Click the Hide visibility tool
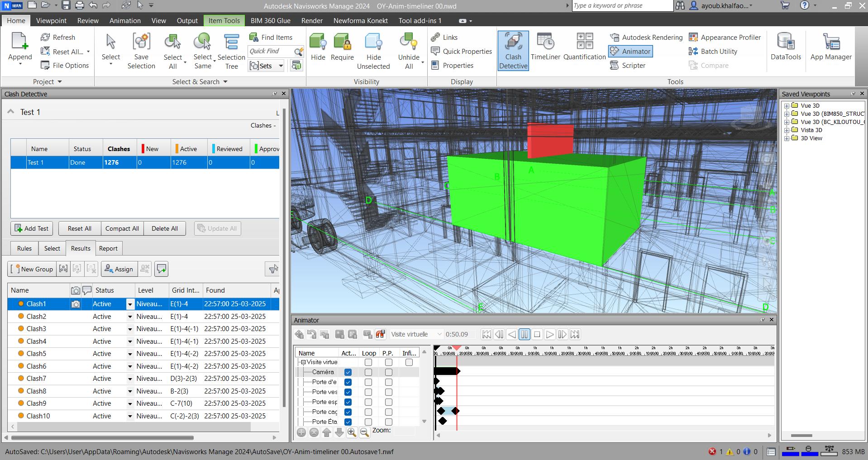The image size is (868, 460). (x=318, y=47)
